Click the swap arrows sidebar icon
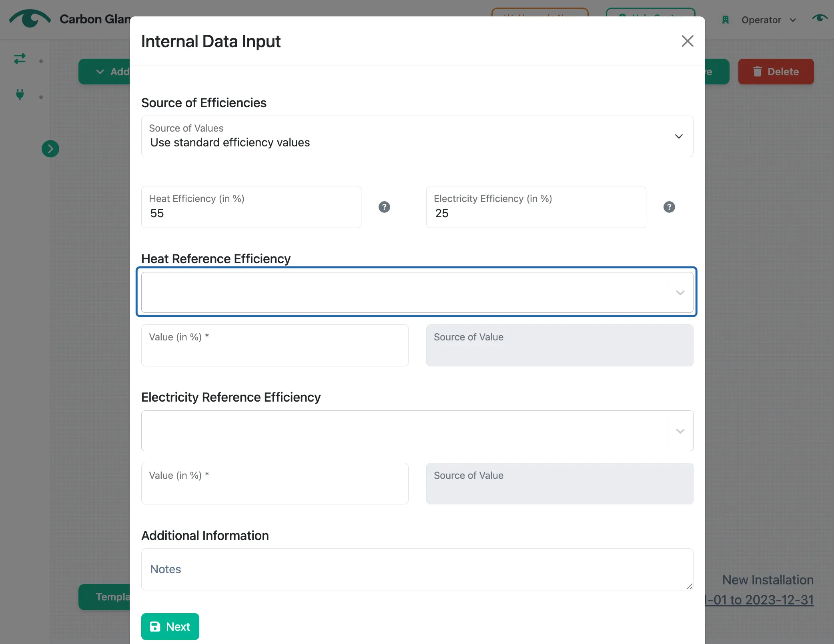 pos(20,59)
